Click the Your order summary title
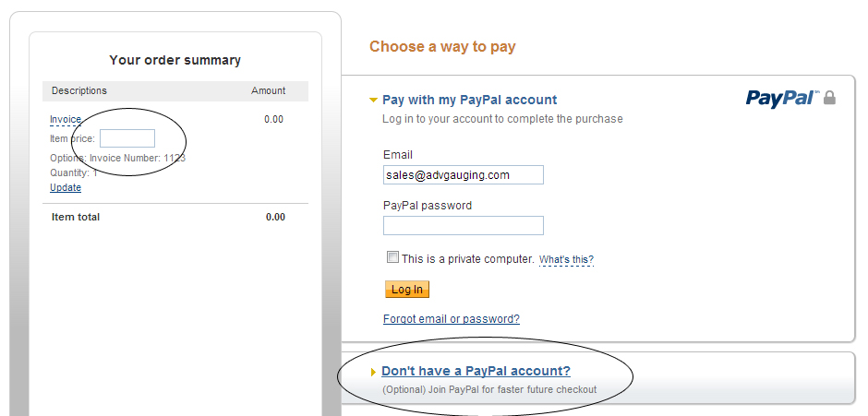The width and height of the screenshot is (868, 416). pyautogui.click(x=175, y=60)
